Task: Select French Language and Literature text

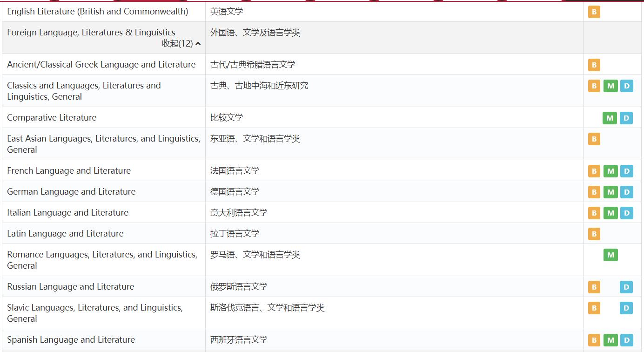Action: click(x=69, y=170)
